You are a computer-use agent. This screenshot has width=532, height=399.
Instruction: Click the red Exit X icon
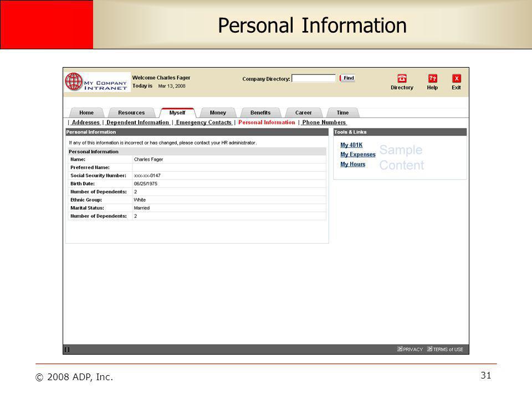[x=456, y=78]
